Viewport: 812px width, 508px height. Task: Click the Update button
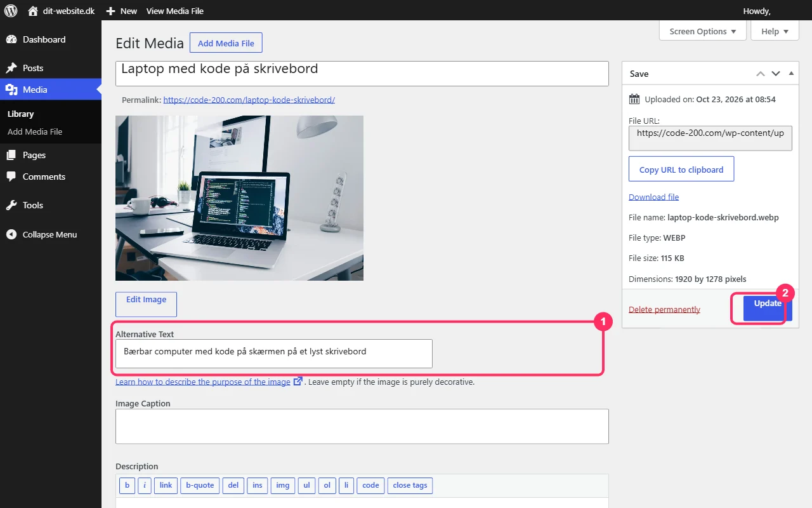point(768,308)
